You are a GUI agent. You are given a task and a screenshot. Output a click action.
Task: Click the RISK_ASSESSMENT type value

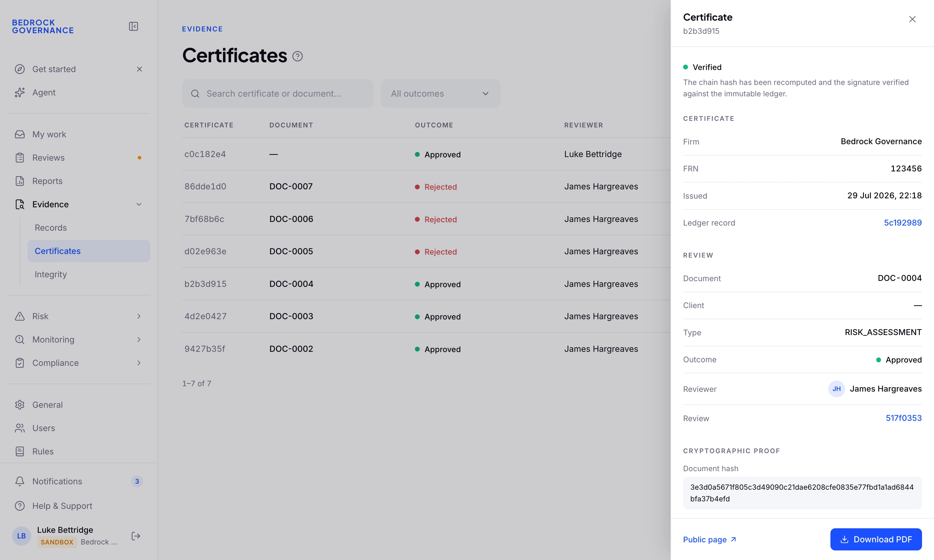[883, 332]
